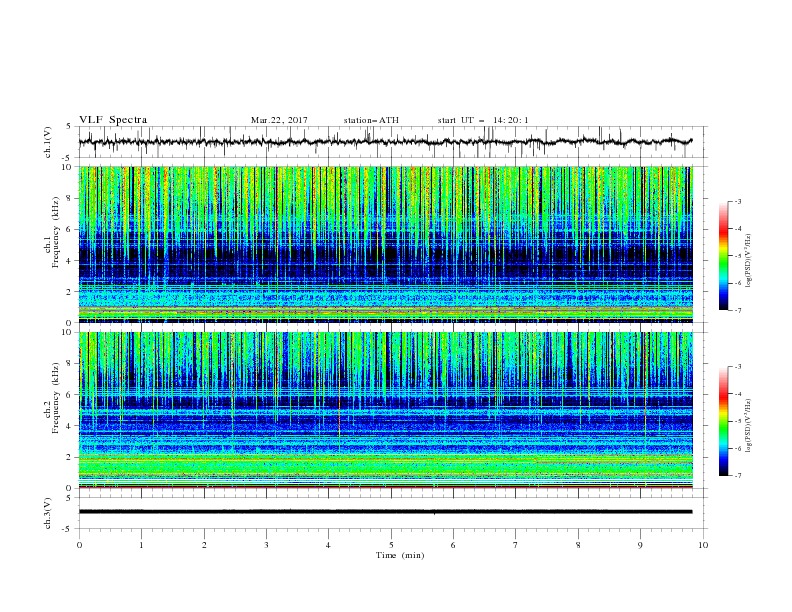Click the upper colorbar "-5" tick value
This screenshot has height=612, width=792.
click(x=738, y=256)
